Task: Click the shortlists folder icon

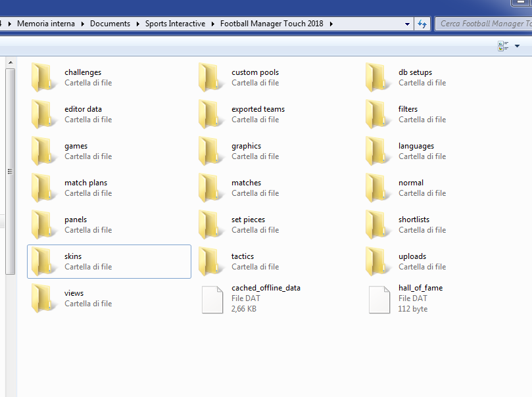Action: click(x=377, y=225)
